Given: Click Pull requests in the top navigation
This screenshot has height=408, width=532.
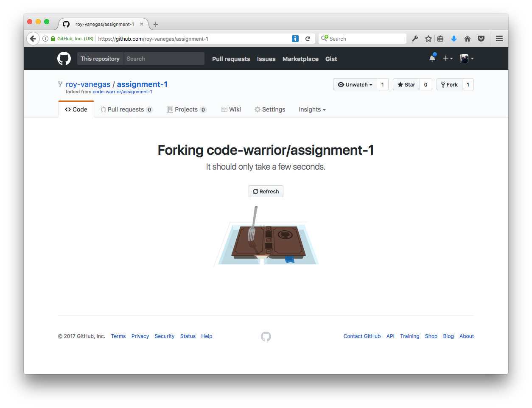Looking at the screenshot, I should 231,59.
